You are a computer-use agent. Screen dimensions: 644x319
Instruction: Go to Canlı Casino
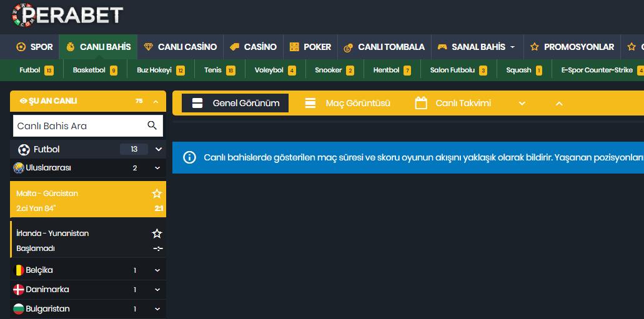181,47
